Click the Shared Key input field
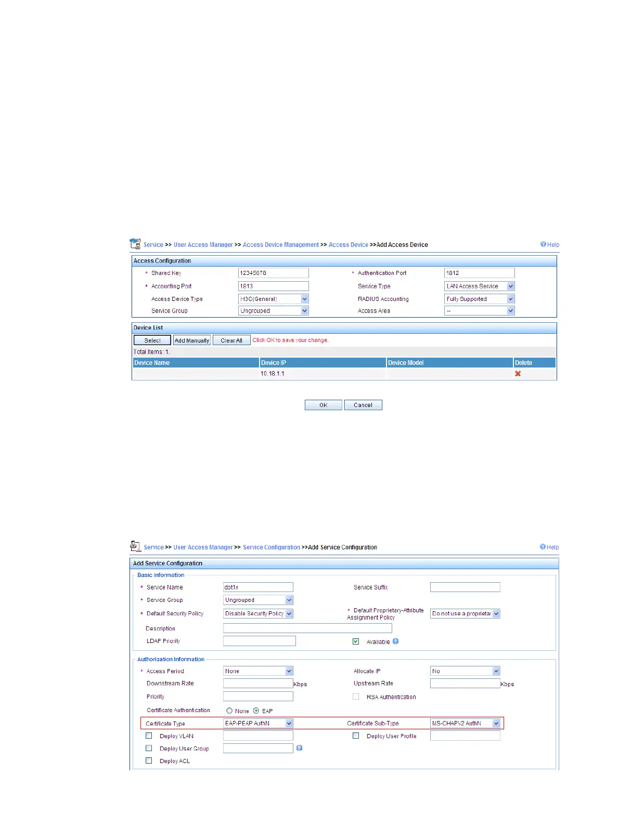The width and height of the screenshot is (619, 840). 274,273
